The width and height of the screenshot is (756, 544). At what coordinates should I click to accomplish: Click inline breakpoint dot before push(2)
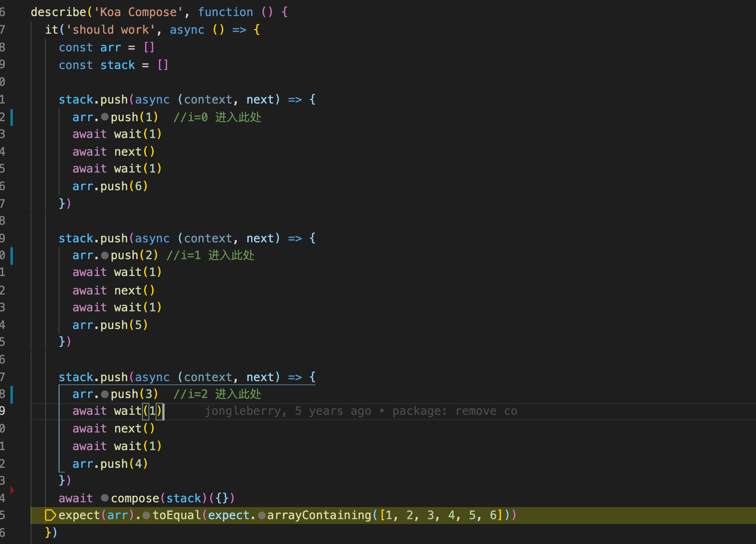(x=105, y=255)
